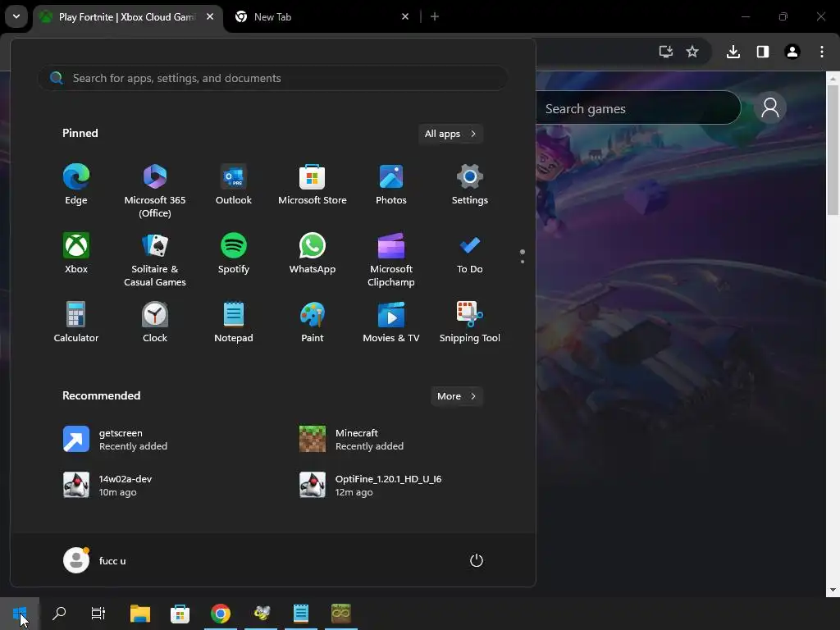Switch to Notepad taskbar icon

click(301, 614)
